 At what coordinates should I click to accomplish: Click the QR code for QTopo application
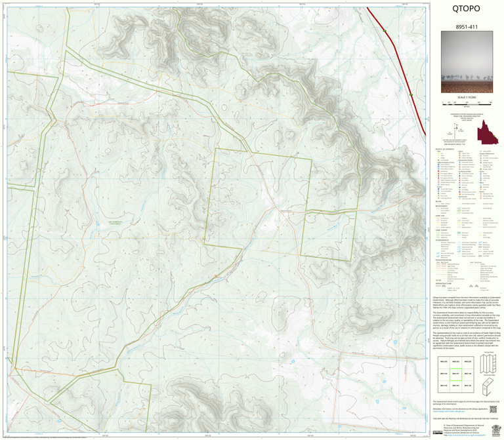pyautogui.click(x=493, y=409)
